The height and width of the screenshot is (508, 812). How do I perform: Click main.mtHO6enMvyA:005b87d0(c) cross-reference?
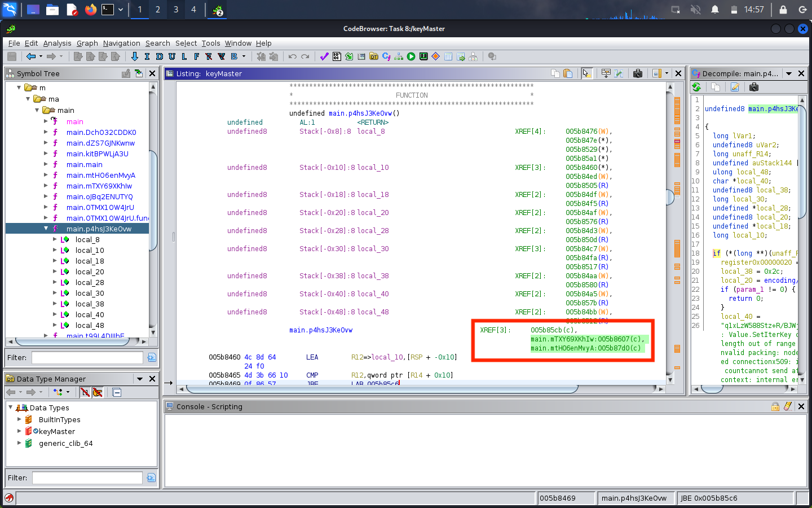pyautogui.click(x=586, y=348)
